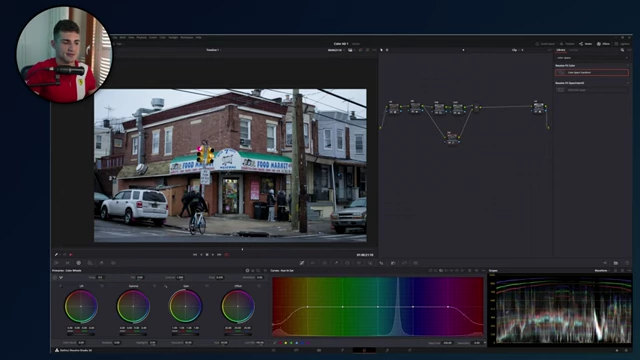This screenshot has width=640, height=360.
Task: Toggle the Lightbox button
Action: [622, 44]
